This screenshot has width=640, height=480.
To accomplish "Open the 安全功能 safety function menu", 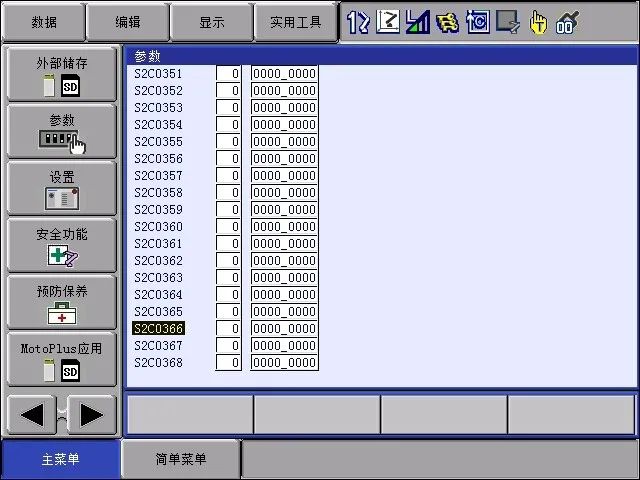I will [61, 245].
